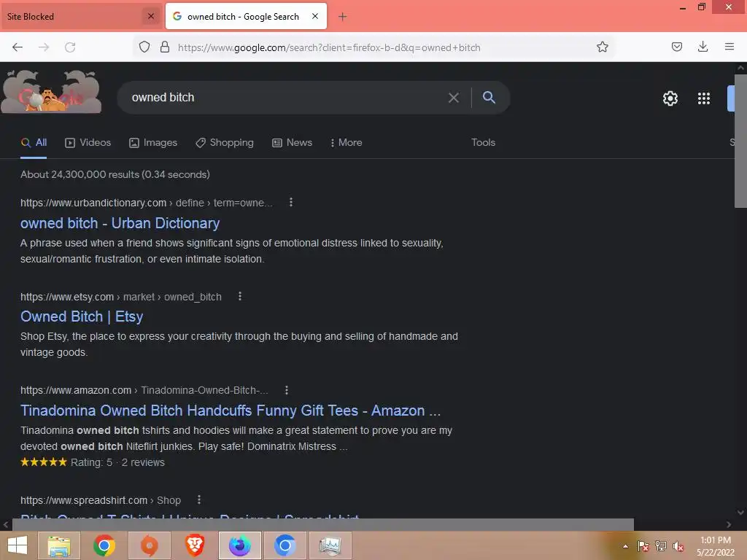Clear the search box with the X
Viewport: 747px width, 560px height.
tap(454, 98)
